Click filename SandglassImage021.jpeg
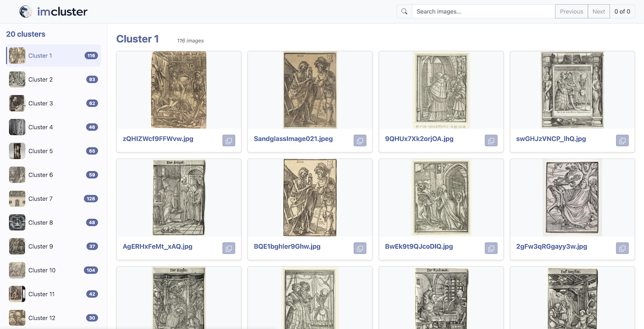644x329 pixels. pyautogui.click(x=293, y=138)
